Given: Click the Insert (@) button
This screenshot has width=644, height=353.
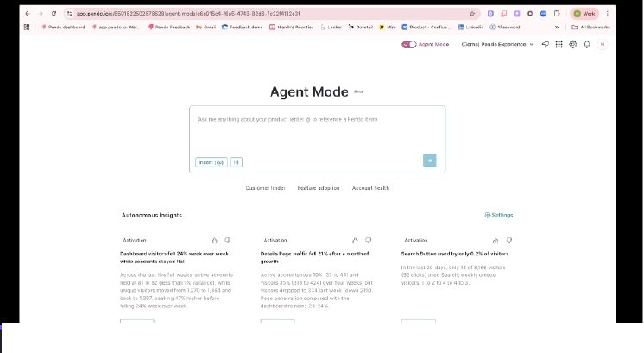Looking at the screenshot, I should tap(212, 162).
